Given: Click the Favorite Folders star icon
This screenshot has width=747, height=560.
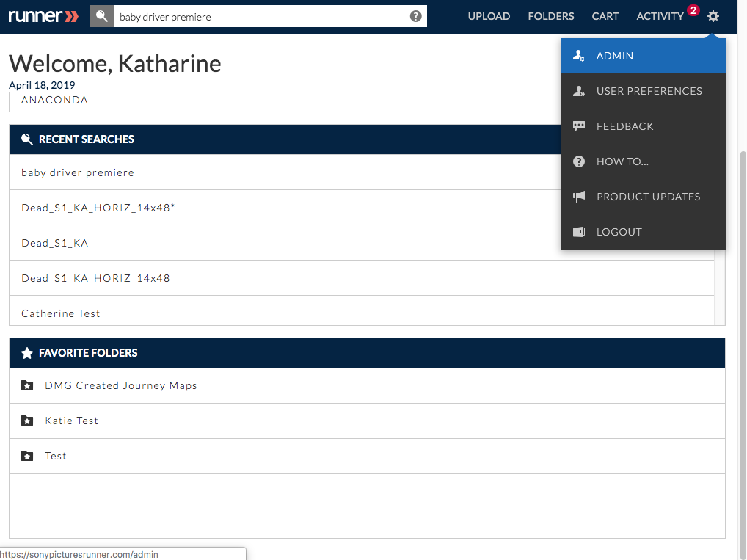Looking at the screenshot, I should click(x=27, y=353).
